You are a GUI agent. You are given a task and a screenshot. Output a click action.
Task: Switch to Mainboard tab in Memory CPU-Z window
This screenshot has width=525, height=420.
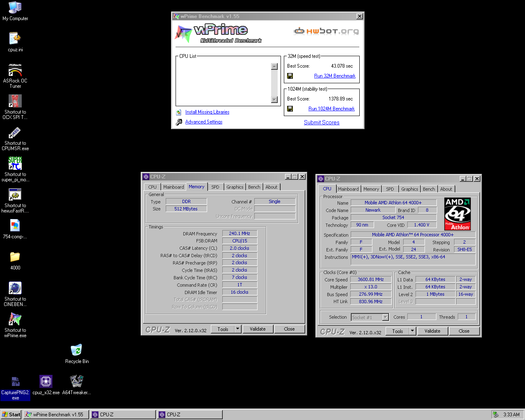point(173,187)
